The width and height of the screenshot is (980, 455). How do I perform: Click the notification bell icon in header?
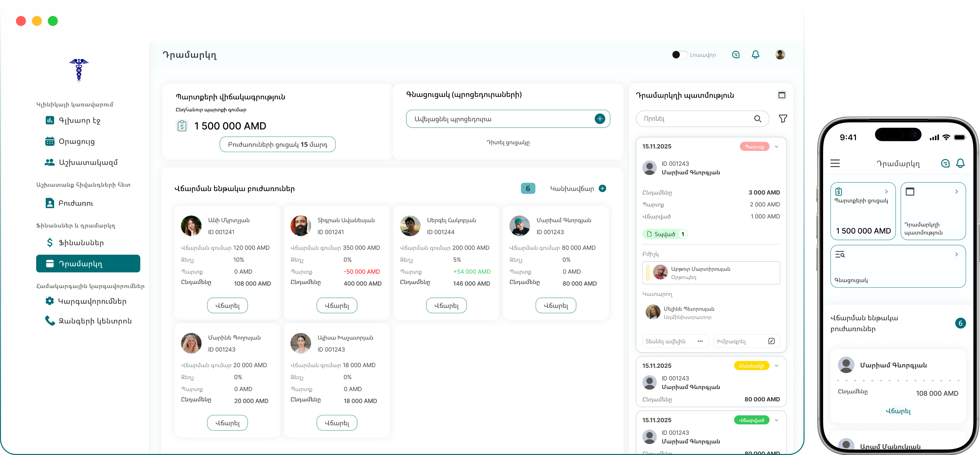pos(755,55)
